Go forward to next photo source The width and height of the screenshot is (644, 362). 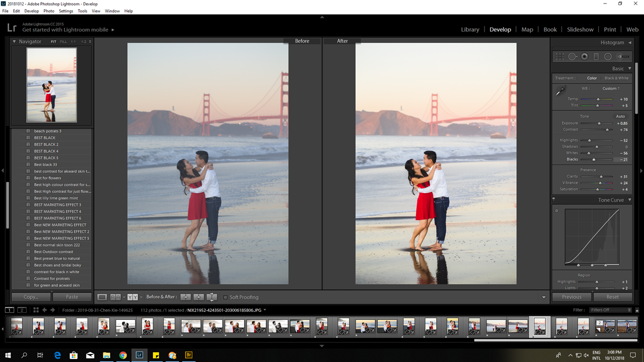click(53, 310)
